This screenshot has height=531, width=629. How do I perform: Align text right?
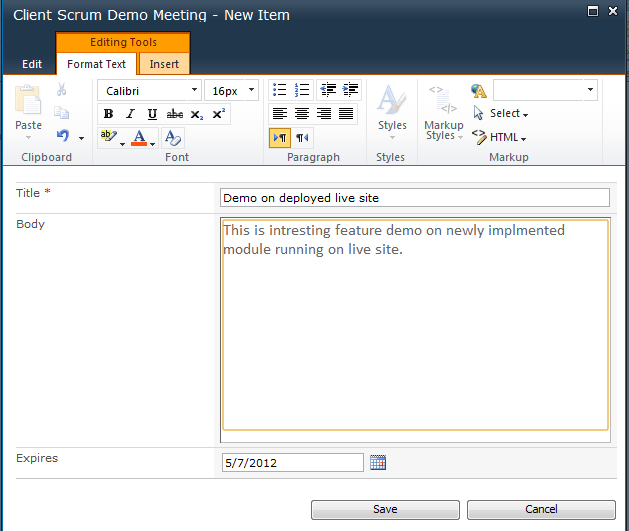coord(324,113)
